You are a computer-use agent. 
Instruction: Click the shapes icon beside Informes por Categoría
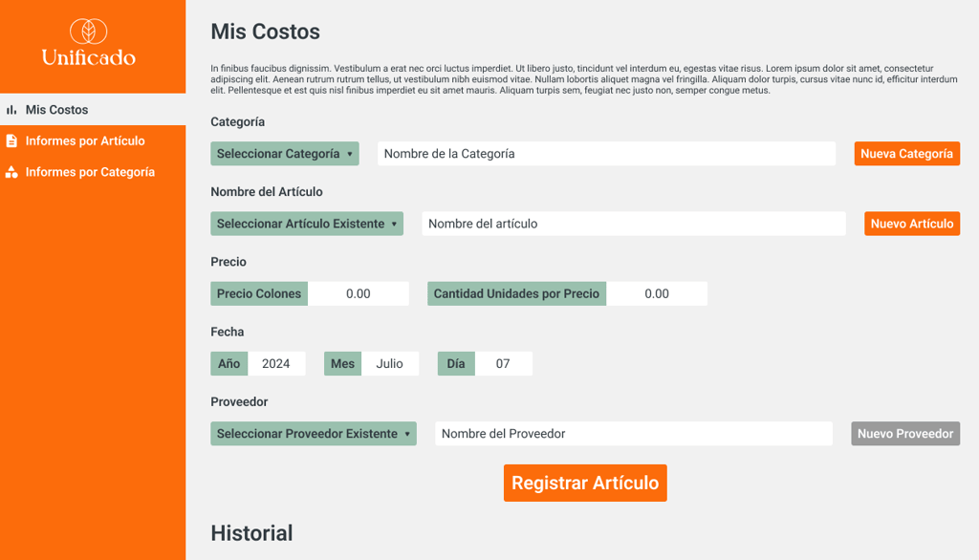pos(11,172)
